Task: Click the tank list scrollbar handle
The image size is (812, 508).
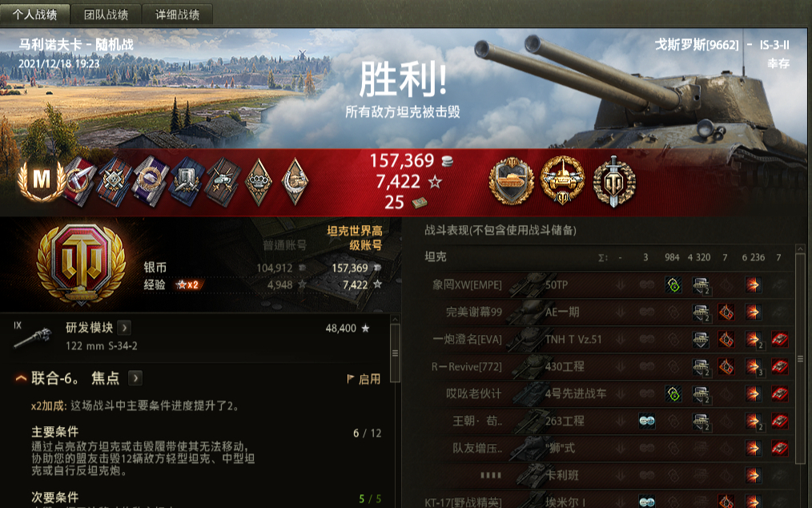Action: (x=801, y=359)
